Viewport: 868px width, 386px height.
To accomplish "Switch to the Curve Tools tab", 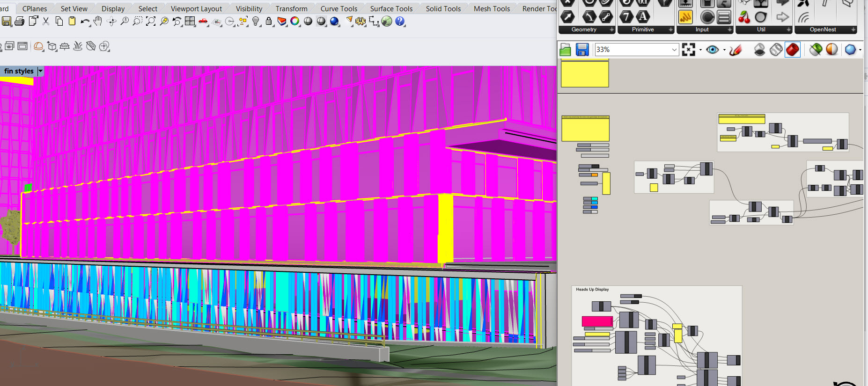I will [x=338, y=8].
